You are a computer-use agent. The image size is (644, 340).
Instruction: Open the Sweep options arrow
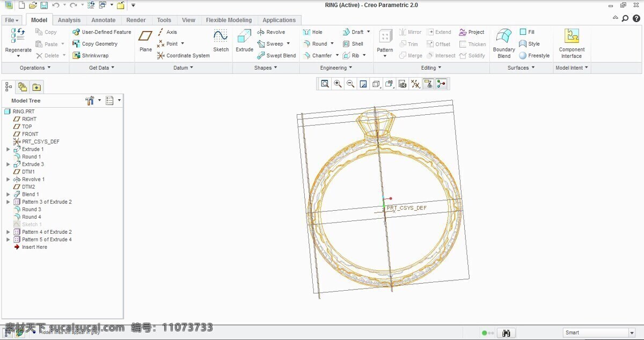click(288, 44)
